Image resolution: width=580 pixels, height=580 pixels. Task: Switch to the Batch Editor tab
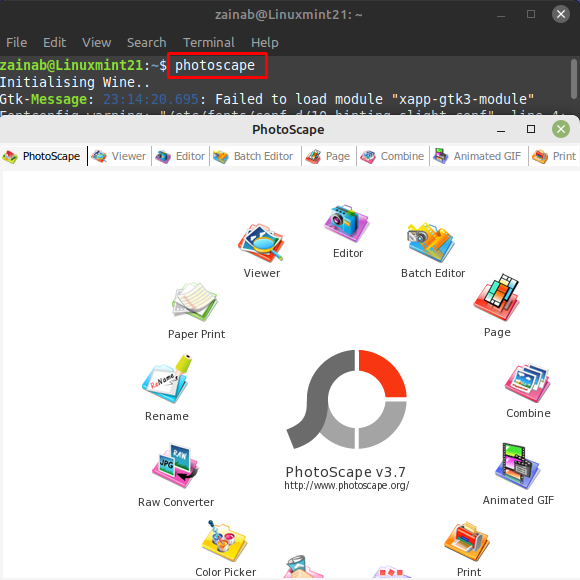(x=254, y=156)
